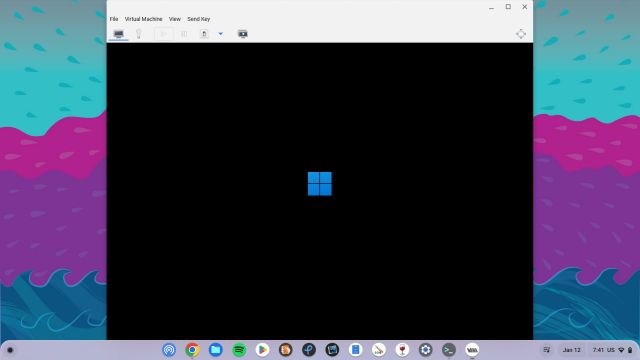Open the Virtual Machine menu
Screen dimensions: 640x360
pos(143,19)
